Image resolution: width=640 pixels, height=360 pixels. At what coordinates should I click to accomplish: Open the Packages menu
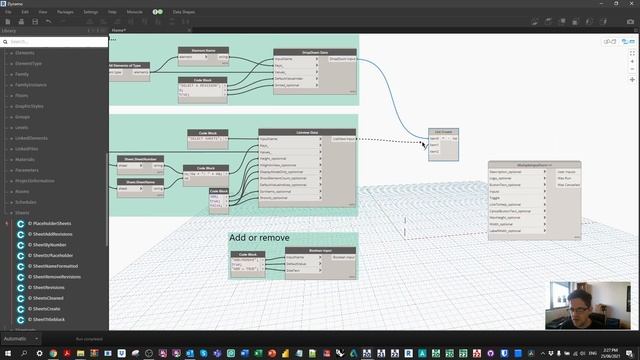(65, 12)
